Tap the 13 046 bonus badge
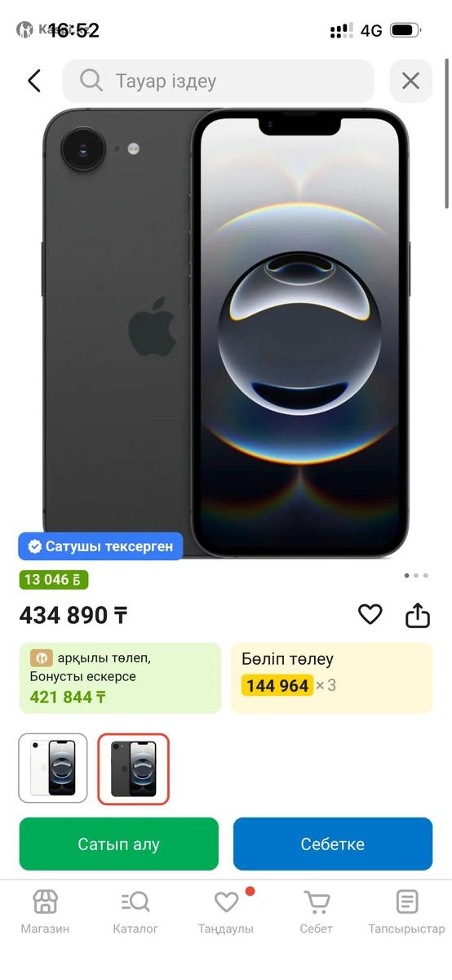Screen dimensions: 452x980 [x=54, y=580]
